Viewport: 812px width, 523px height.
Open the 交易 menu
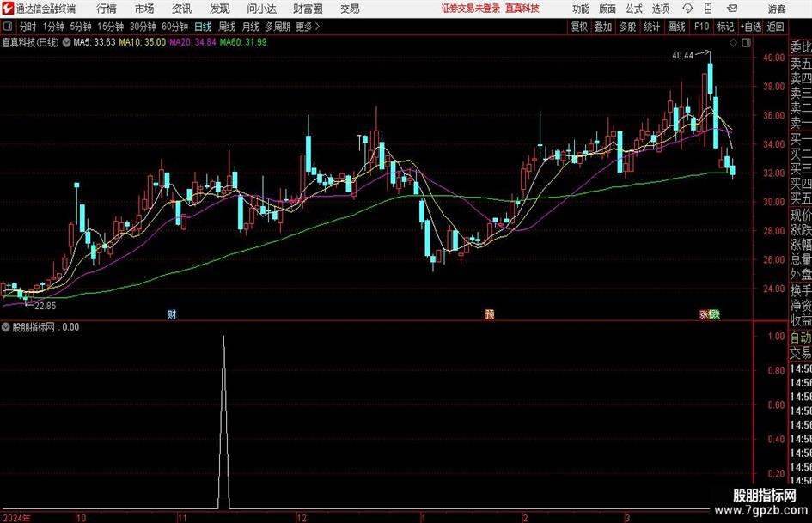(350, 9)
